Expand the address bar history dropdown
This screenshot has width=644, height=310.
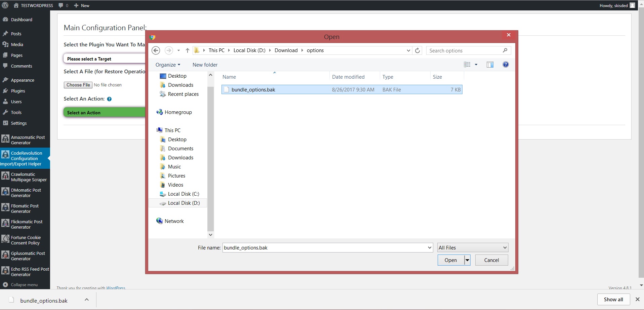tap(408, 50)
